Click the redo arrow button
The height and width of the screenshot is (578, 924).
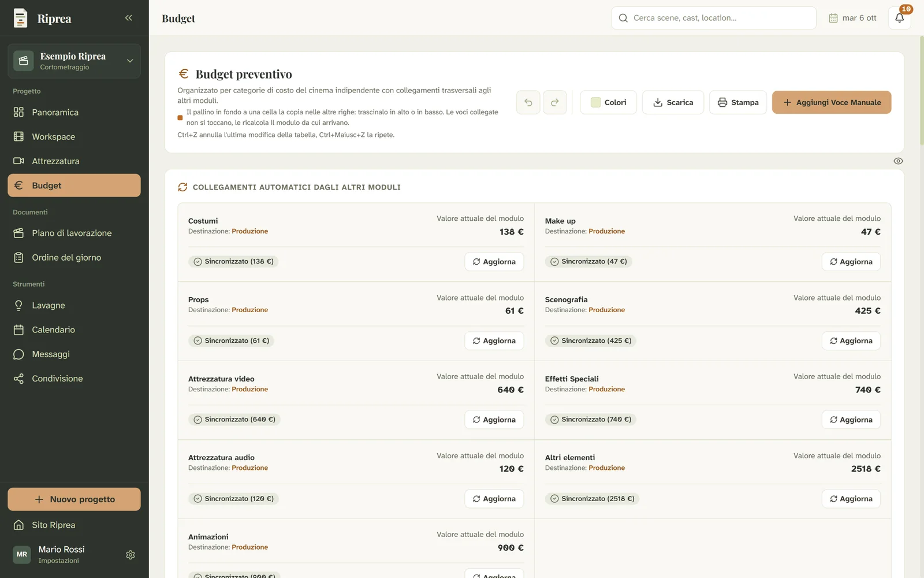click(x=554, y=102)
